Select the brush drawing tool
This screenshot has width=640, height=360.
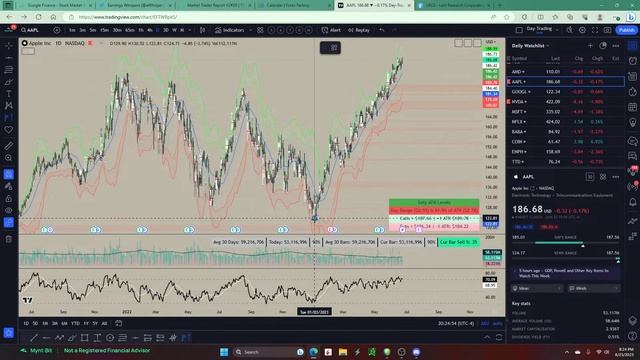click(x=9, y=82)
